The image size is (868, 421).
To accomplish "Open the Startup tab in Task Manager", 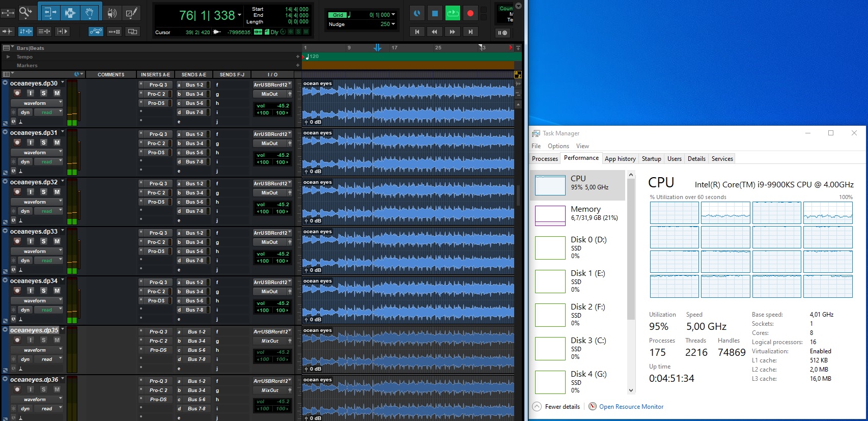I will click(x=651, y=159).
